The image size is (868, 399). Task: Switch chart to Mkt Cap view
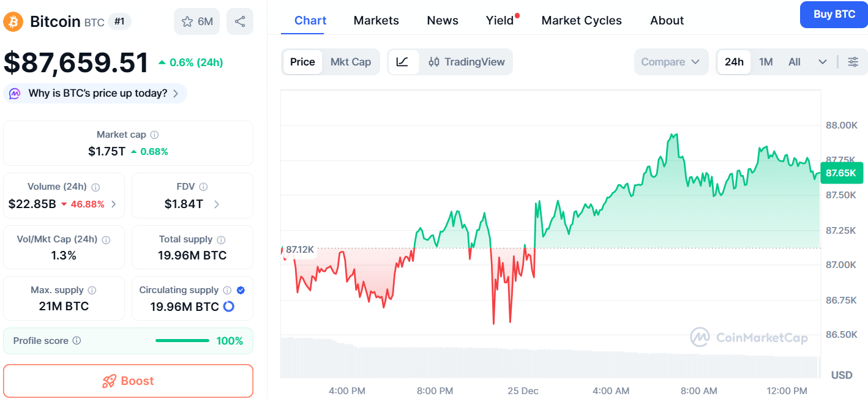(x=351, y=62)
